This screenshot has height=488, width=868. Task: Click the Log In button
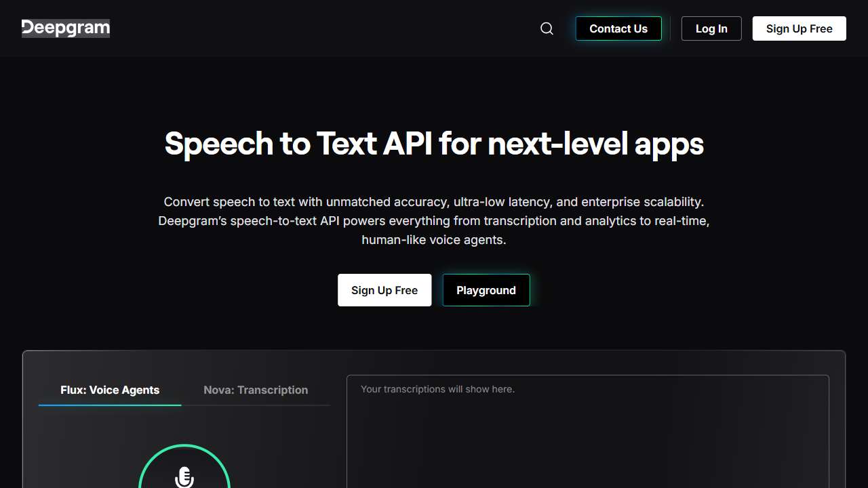[x=711, y=28]
